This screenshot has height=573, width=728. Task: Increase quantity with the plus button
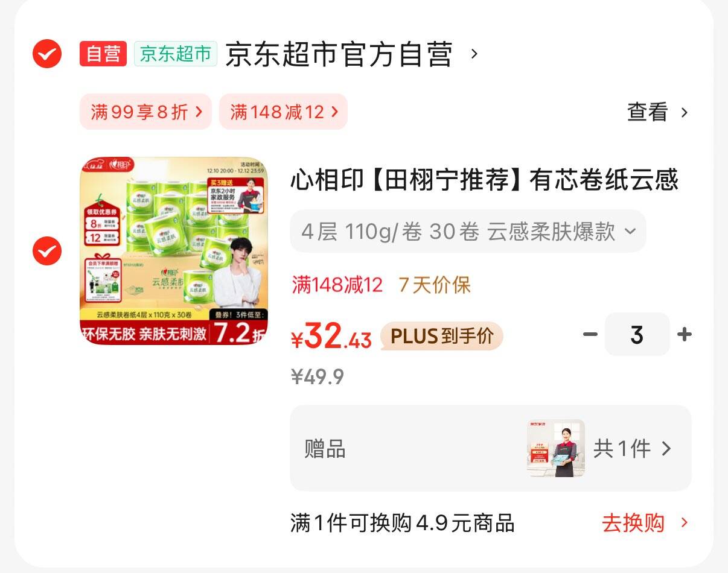point(685,334)
